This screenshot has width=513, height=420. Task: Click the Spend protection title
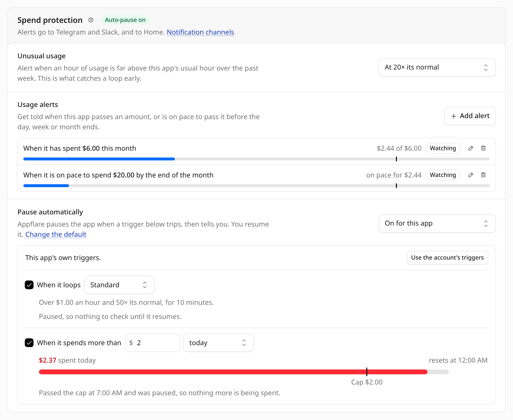(x=50, y=20)
